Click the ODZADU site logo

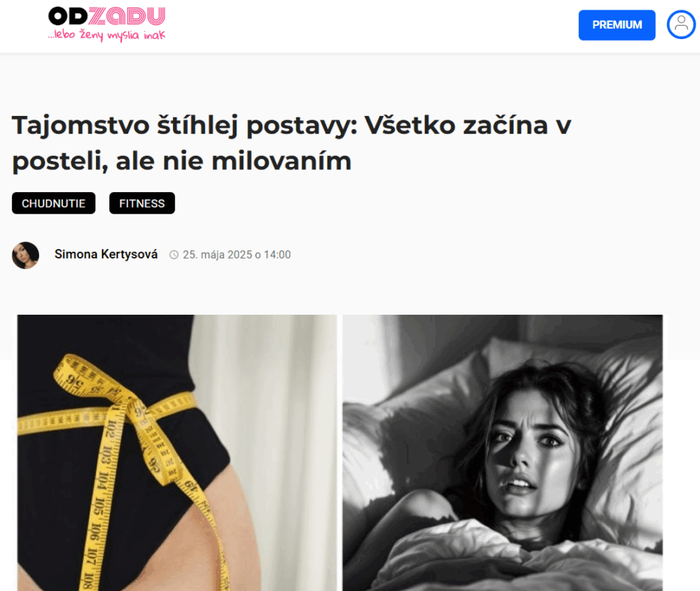(106, 24)
